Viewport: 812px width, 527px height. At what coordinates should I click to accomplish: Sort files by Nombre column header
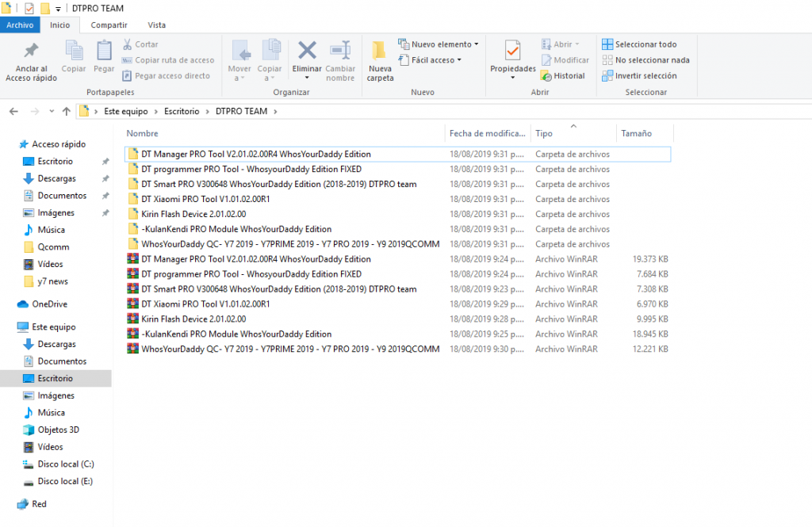point(143,134)
